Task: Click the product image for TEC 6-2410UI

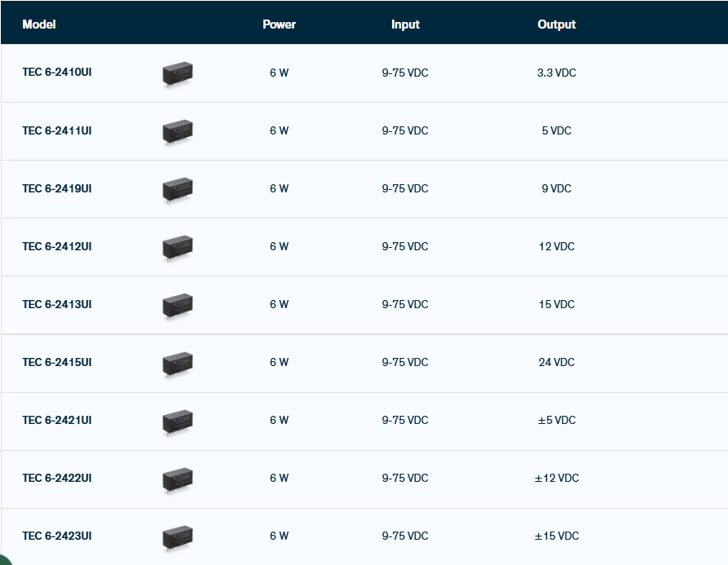Action: click(x=178, y=74)
